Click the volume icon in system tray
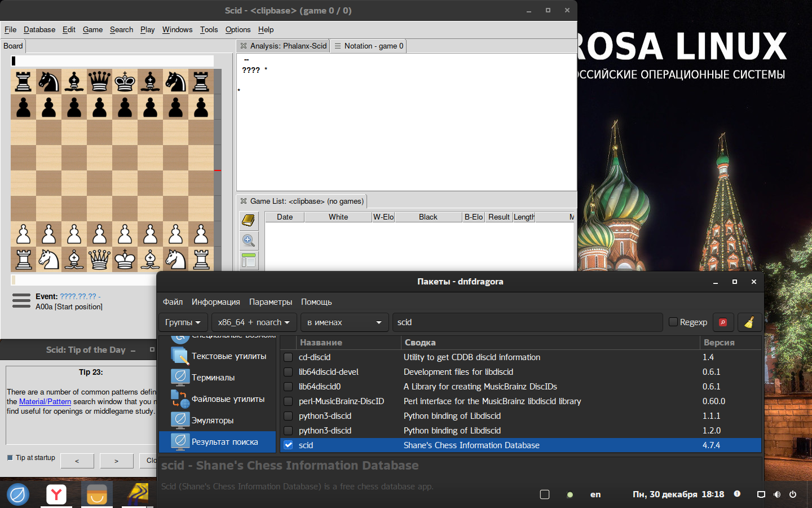Screen dimensions: 812x508 tap(777, 494)
